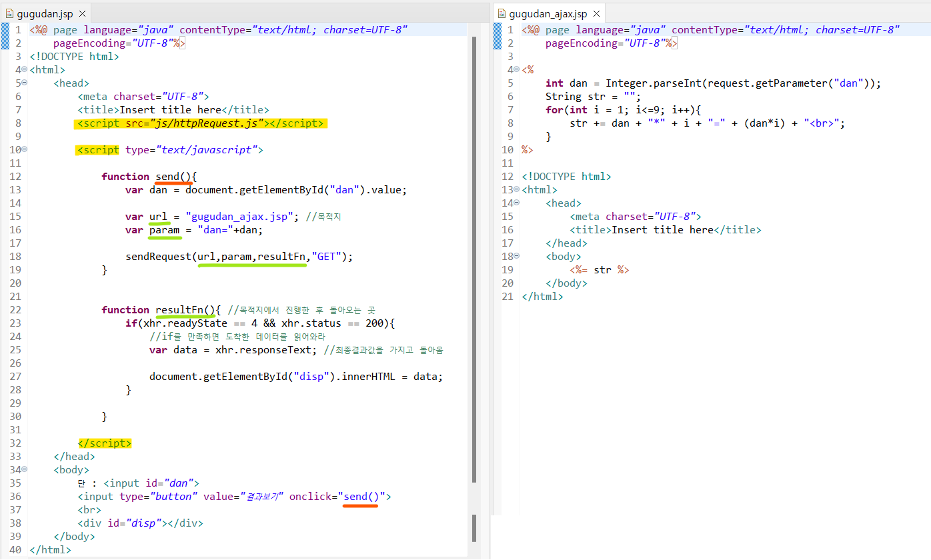Screen dimensions: 931x560
Task: Collapse the script fold at line 10 in gugudan.jsp
Action: (x=25, y=149)
